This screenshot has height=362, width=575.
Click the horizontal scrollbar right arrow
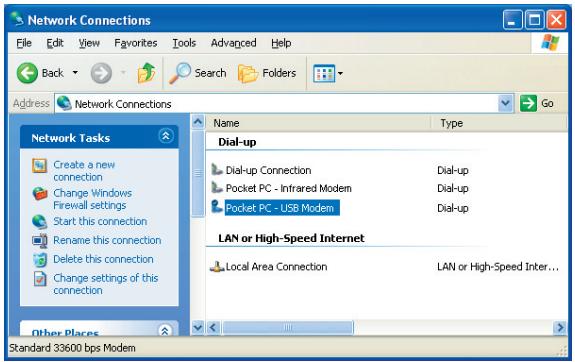pos(560,327)
